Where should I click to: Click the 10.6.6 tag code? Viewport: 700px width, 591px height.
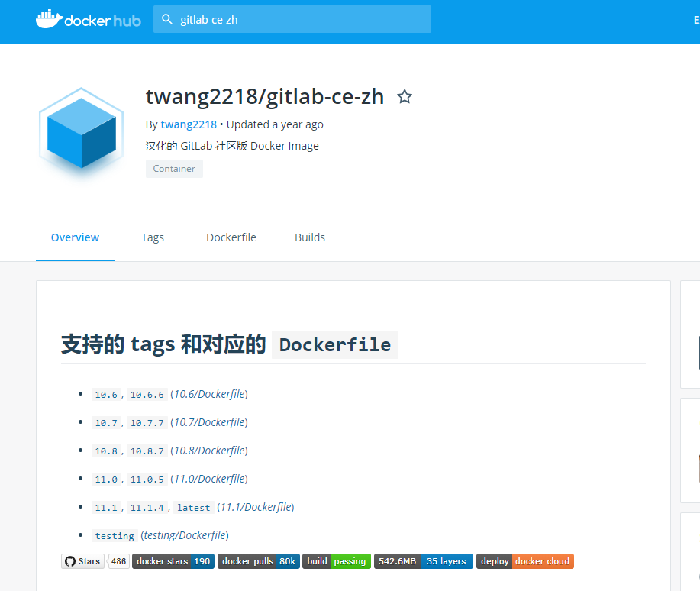147,395
